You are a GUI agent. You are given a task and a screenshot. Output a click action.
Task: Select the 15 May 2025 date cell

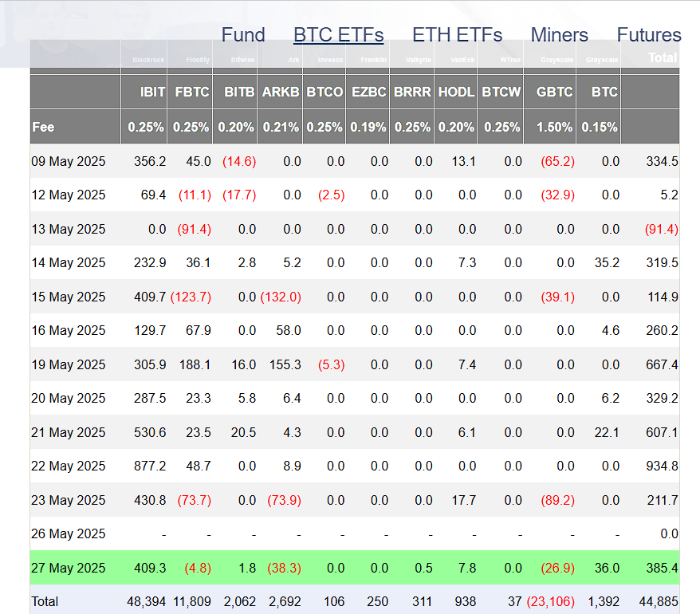tap(69, 297)
